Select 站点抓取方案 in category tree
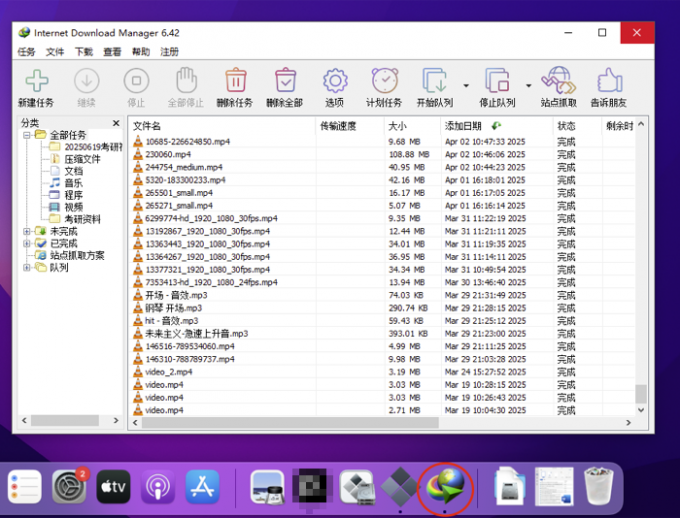 [77, 256]
